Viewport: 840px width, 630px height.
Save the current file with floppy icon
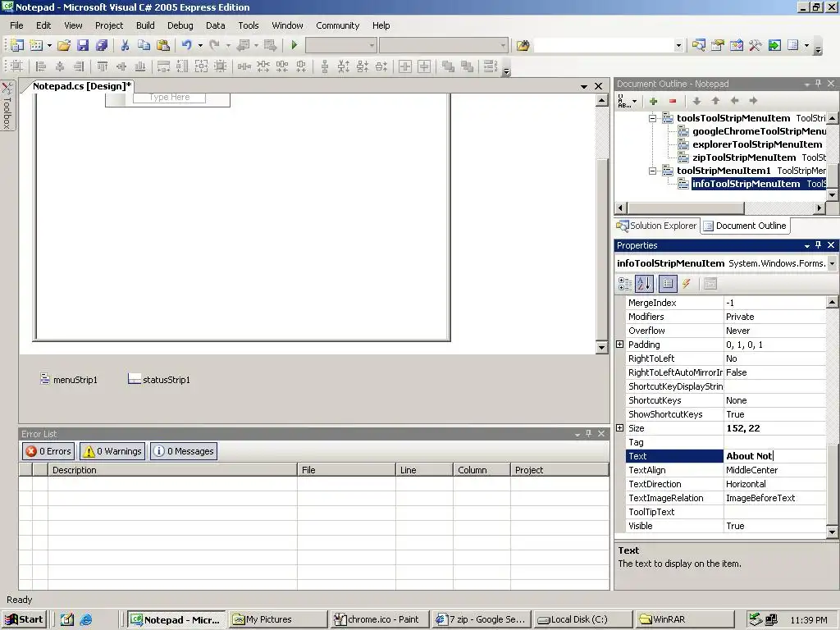pyautogui.click(x=83, y=46)
